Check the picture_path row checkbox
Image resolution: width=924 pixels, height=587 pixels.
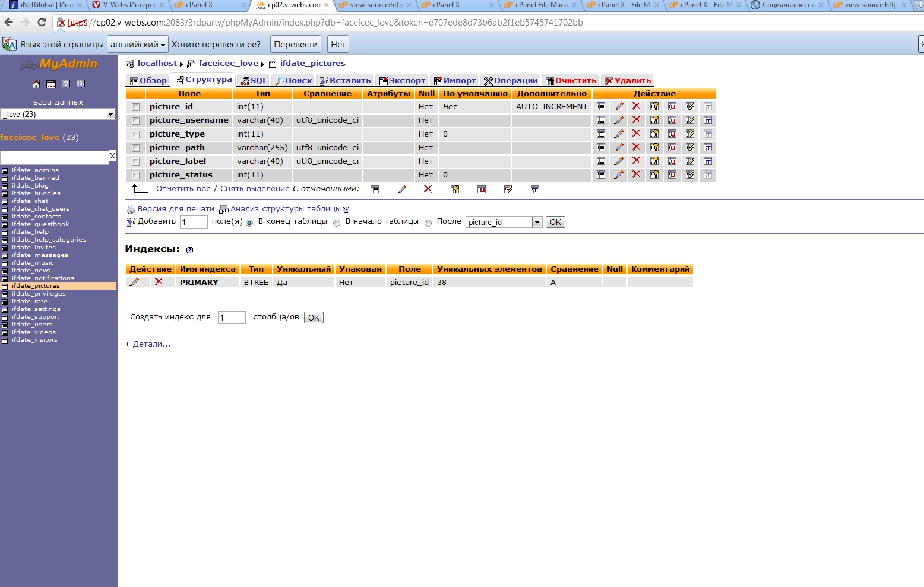coord(135,148)
